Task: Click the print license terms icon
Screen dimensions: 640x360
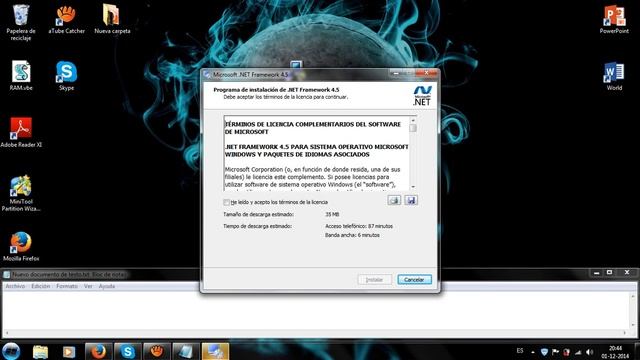Action: [394, 200]
